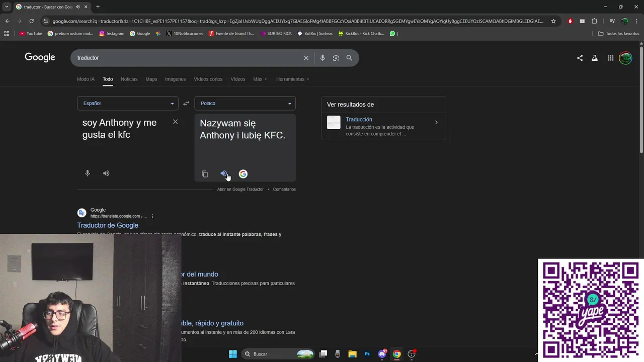
Task: Click the magnifier search submit icon
Action: tap(349, 58)
